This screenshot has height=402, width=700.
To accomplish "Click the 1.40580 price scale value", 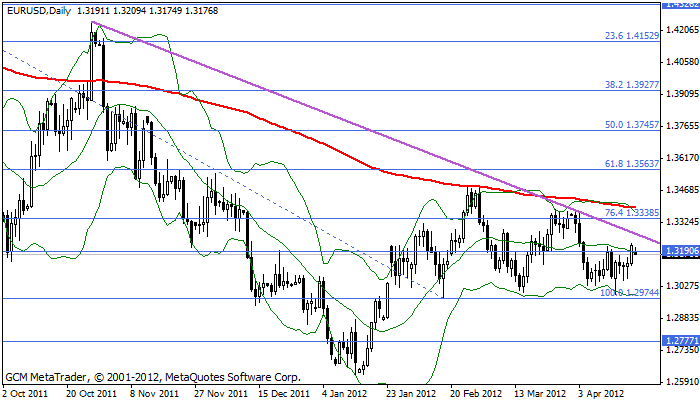I will [x=682, y=62].
